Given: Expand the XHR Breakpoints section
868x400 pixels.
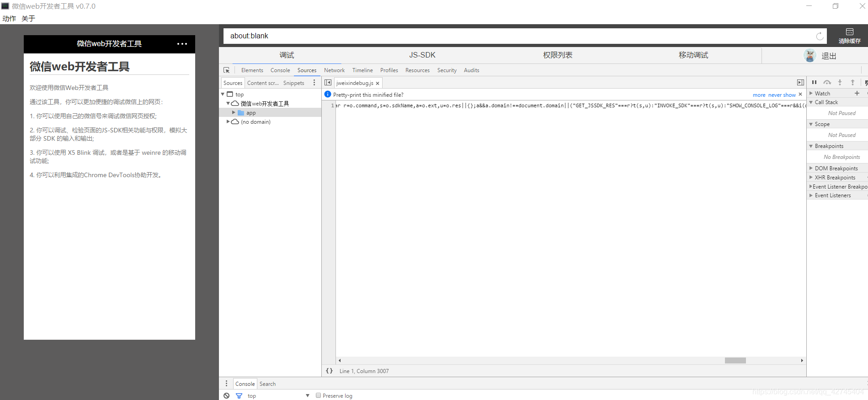Looking at the screenshot, I should coord(811,177).
